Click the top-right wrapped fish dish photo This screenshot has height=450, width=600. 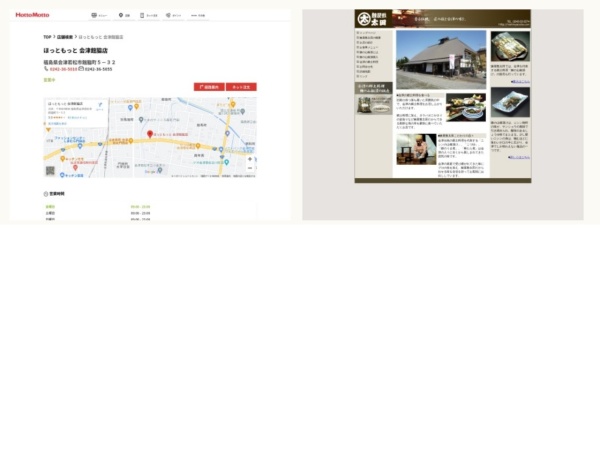(510, 46)
